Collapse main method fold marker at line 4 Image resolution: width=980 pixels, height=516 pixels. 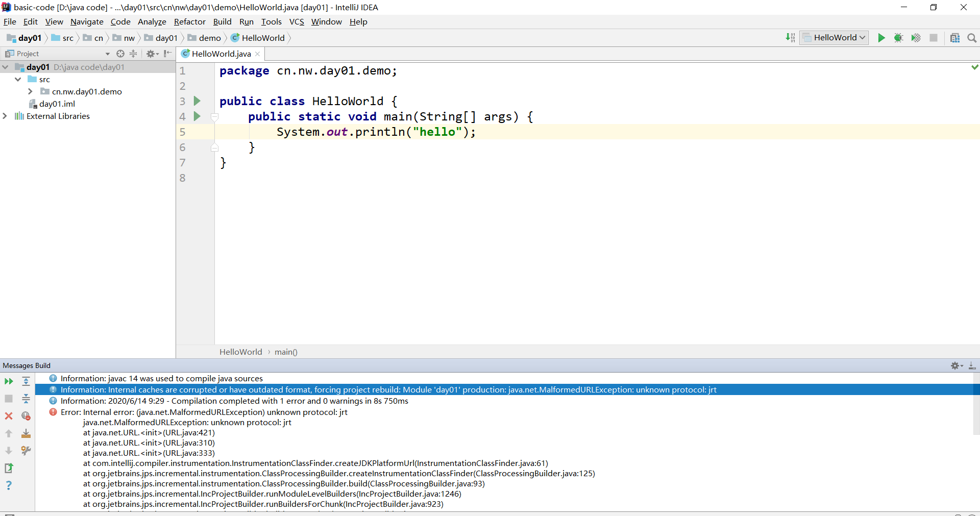pyautogui.click(x=215, y=117)
